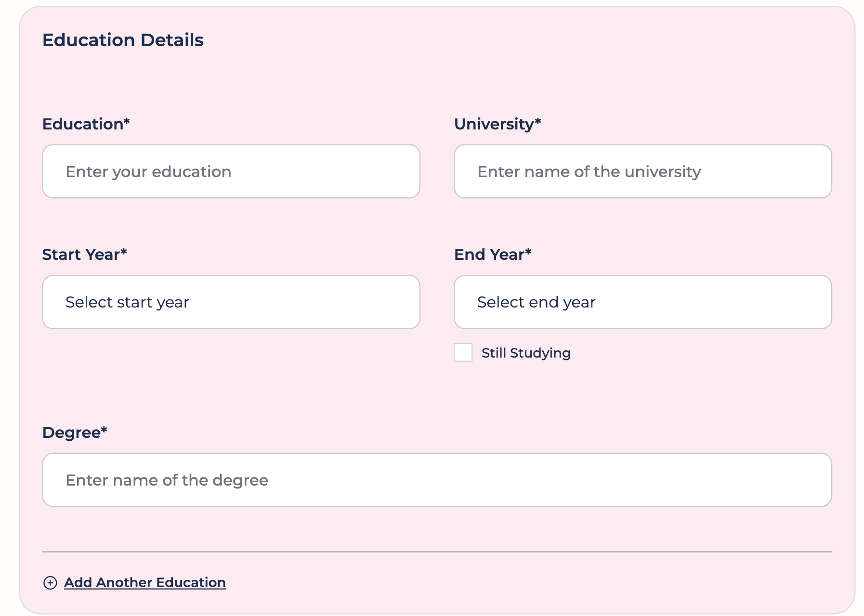The width and height of the screenshot is (864, 616).
Task: Click the asterisk beside Degree label
Action: [104, 430]
